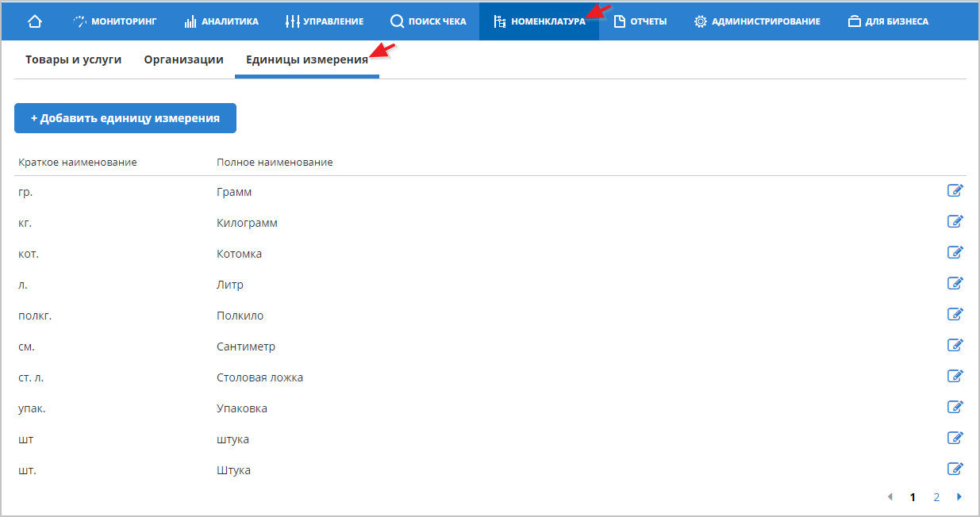Image resolution: width=980 pixels, height=517 pixels.
Task: Click the home icon in navigation bar
Action: tap(35, 21)
